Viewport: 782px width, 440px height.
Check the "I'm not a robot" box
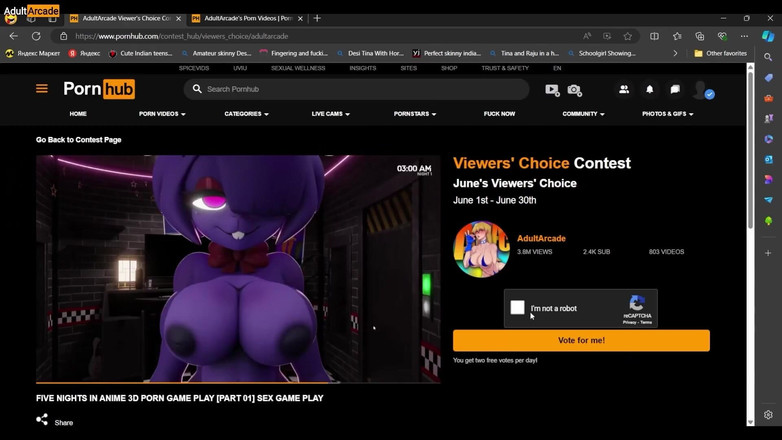[x=517, y=308]
